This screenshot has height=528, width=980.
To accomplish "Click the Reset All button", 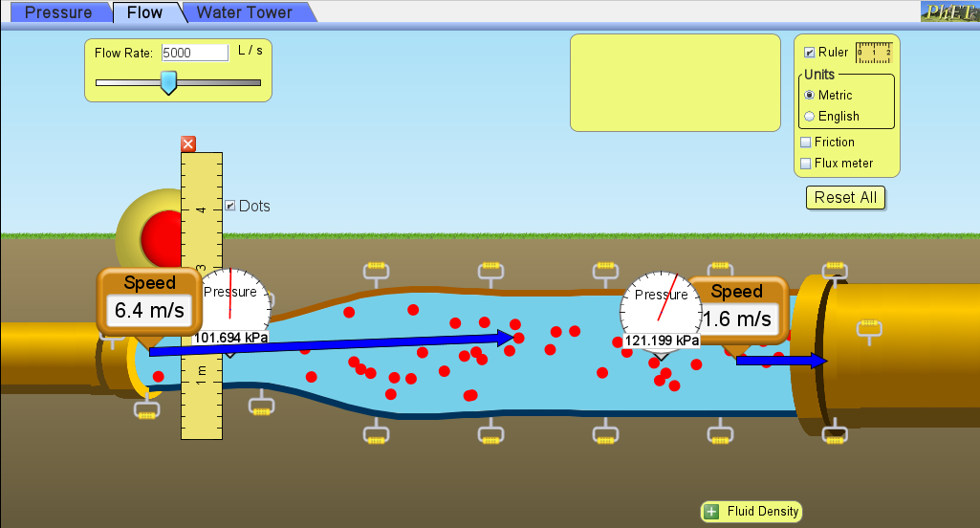I will click(845, 198).
